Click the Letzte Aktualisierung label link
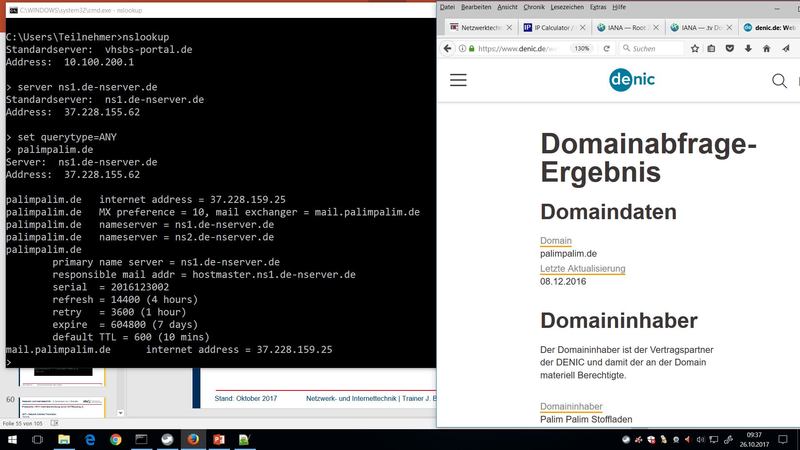This screenshot has width=800, height=450. tap(583, 268)
